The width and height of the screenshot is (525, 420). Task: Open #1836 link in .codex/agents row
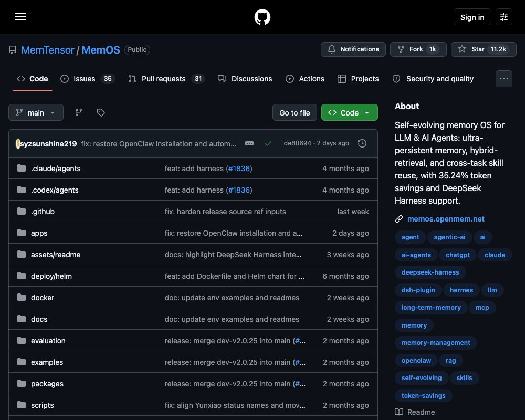point(239,190)
